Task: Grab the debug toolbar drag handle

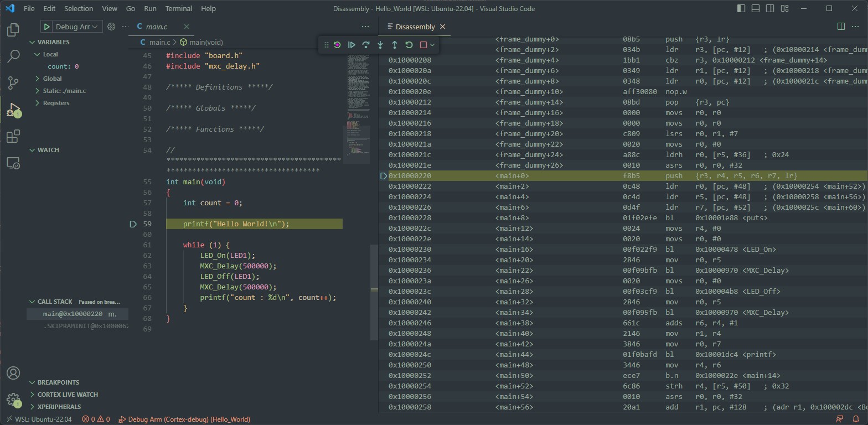Action: tap(326, 45)
